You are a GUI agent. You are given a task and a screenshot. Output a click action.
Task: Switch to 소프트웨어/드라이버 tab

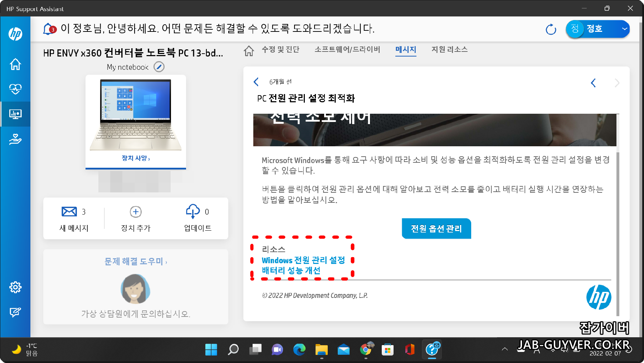pos(347,49)
